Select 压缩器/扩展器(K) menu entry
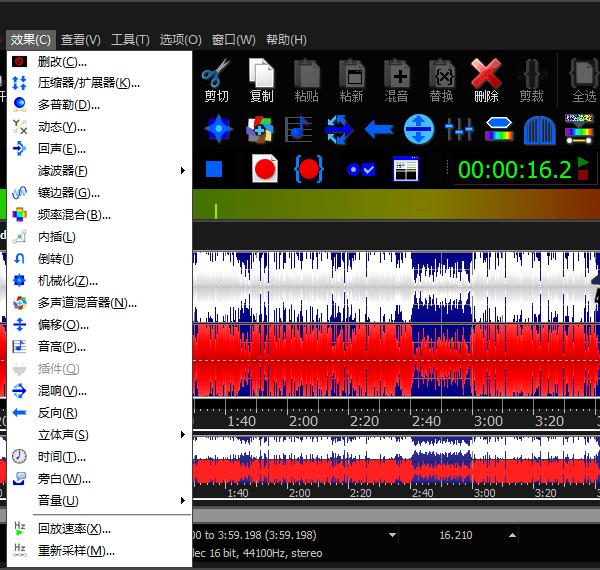The image size is (600, 570). tap(88, 83)
